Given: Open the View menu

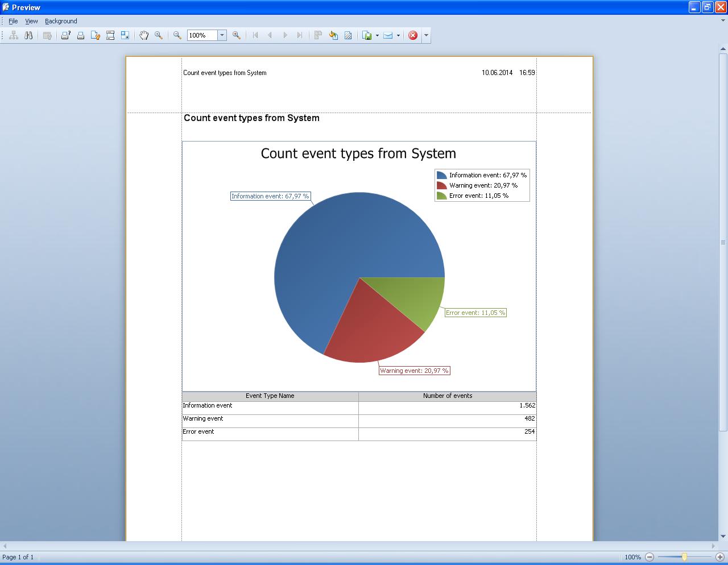Looking at the screenshot, I should click(31, 21).
